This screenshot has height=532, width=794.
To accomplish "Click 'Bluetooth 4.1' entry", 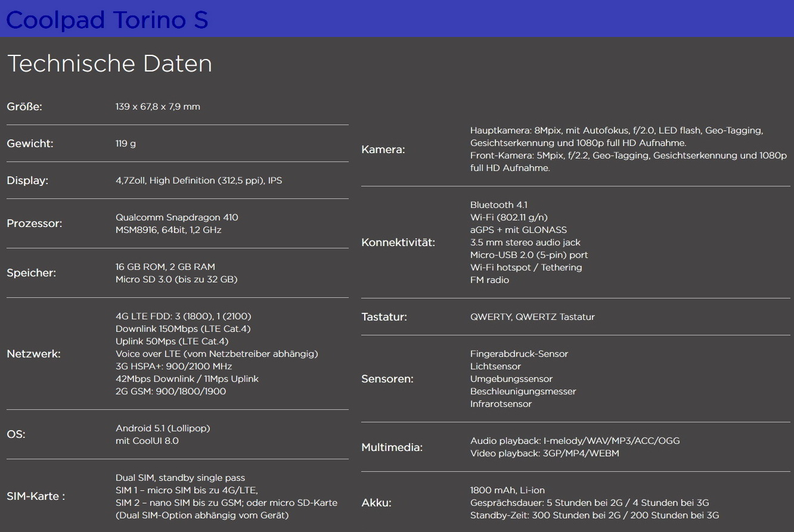I will coord(499,205).
